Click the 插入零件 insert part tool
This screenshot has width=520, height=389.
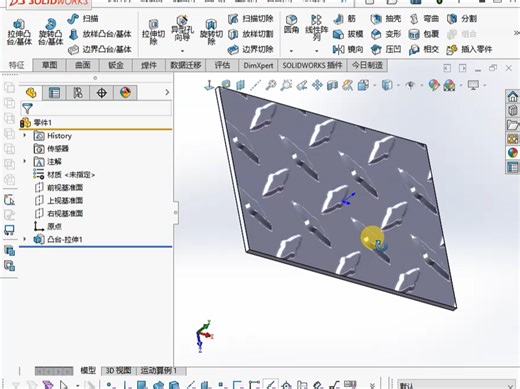469,50
